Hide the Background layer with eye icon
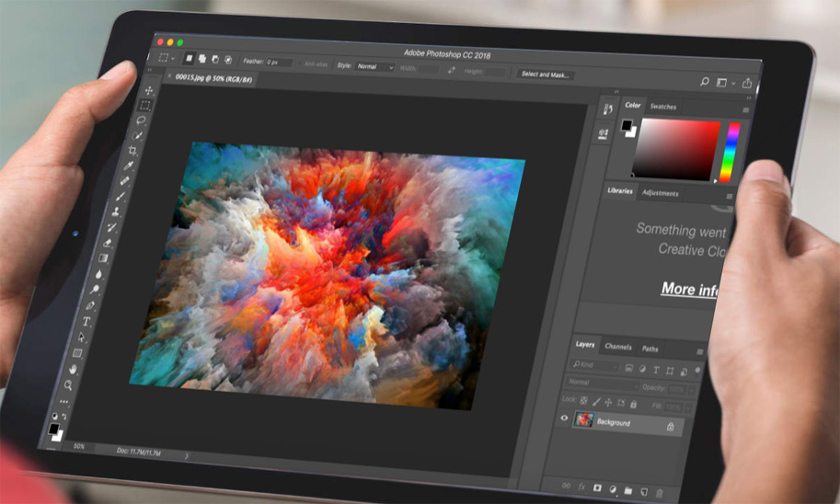The image size is (840, 504). [565, 418]
